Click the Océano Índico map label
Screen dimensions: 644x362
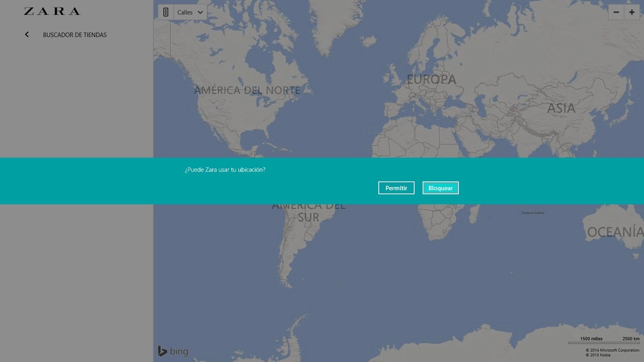click(533, 213)
